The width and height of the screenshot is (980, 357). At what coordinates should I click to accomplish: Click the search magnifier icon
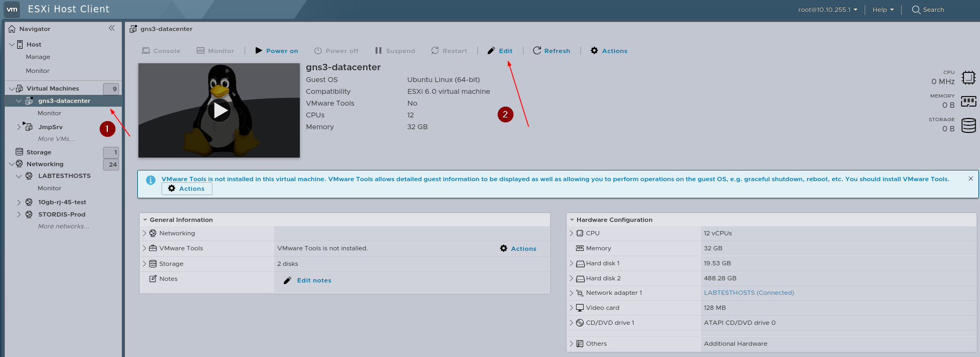pos(916,10)
